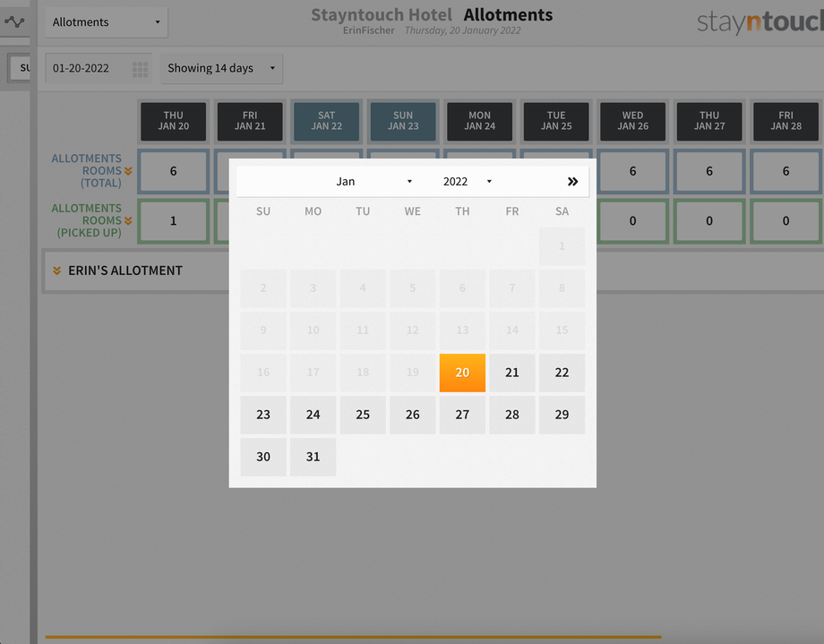824x644 pixels.
Task: Open the 2022 year dropdown in calendar
Action: [468, 181]
